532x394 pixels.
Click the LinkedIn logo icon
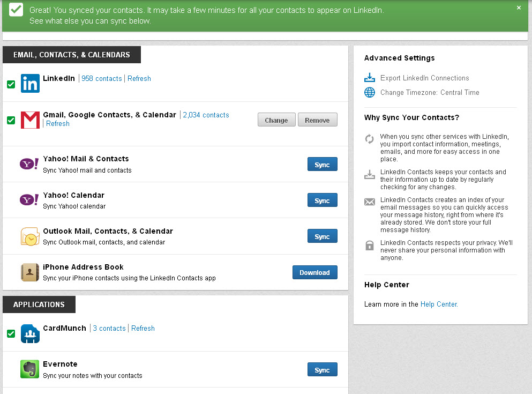(30, 84)
